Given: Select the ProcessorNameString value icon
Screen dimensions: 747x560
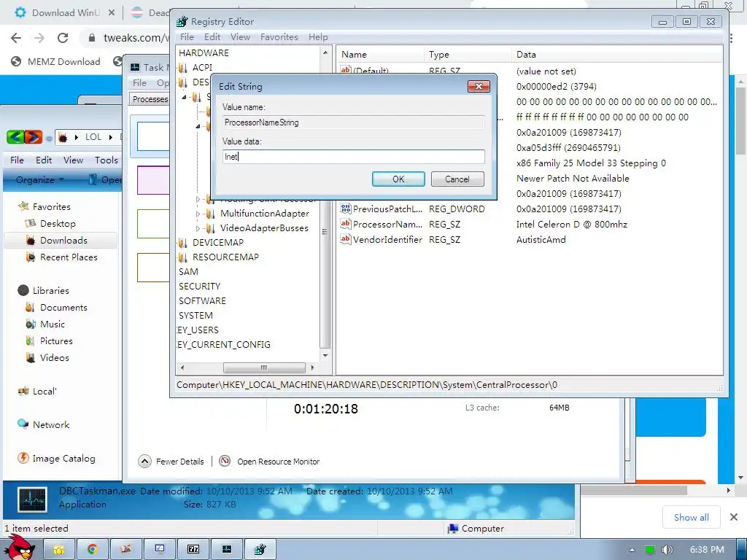Looking at the screenshot, I should coord(346,224).
